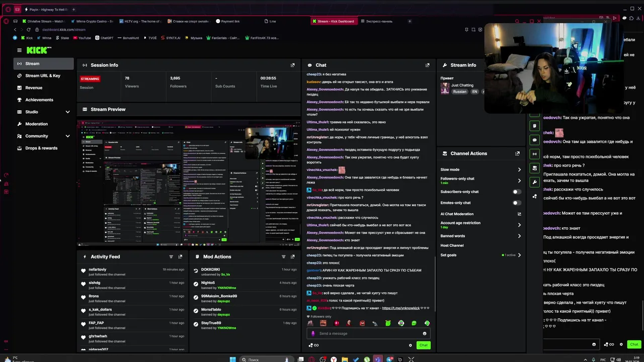The width and height of the screenshot is (644, 362).
Task: Open the ChatGPT bookmark
Action: pos(104,38)
